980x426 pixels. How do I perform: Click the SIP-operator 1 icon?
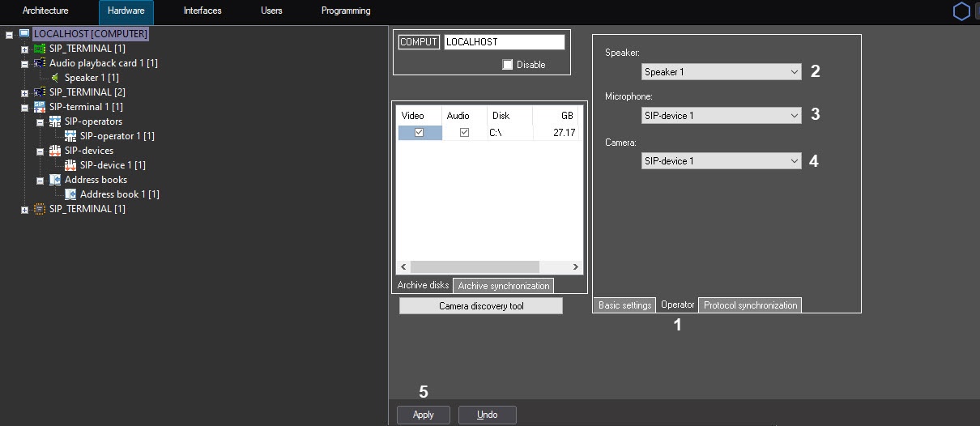[70, 136]
